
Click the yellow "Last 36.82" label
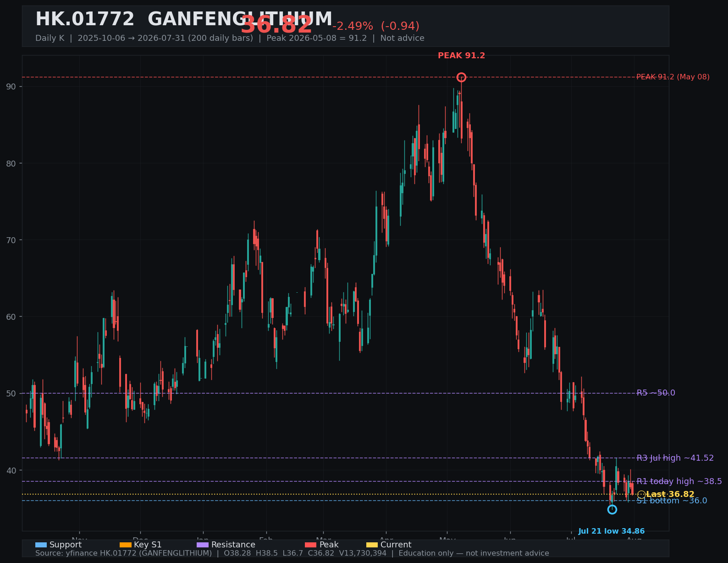(x=670, y=494)
